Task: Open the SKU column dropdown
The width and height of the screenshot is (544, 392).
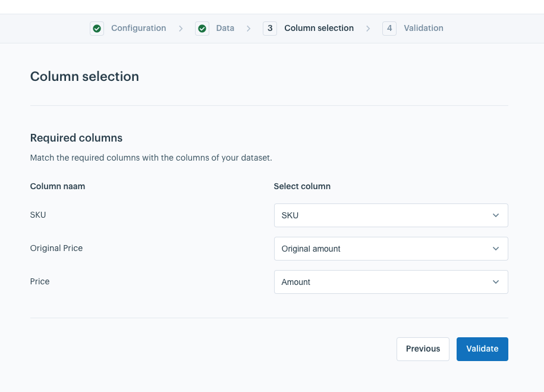Action: 391,215
